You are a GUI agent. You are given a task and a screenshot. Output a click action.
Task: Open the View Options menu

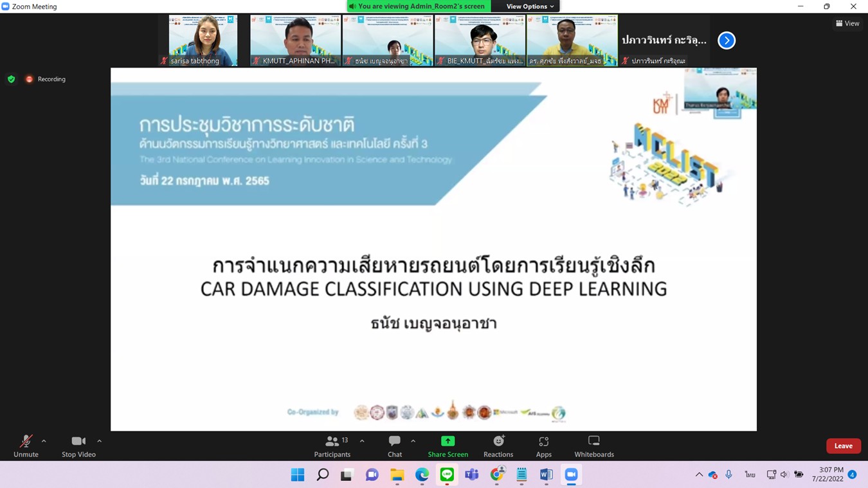click(x=530, y=6)
